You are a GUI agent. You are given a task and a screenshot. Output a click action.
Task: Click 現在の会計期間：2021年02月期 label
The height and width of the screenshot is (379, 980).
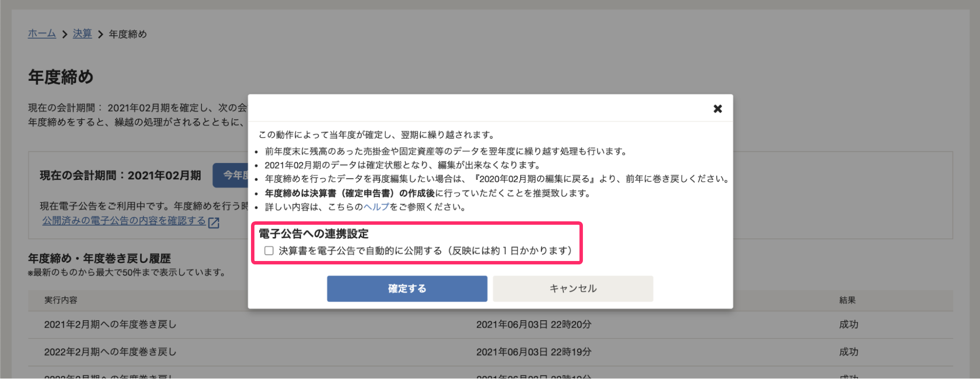(x=121, y=175)
